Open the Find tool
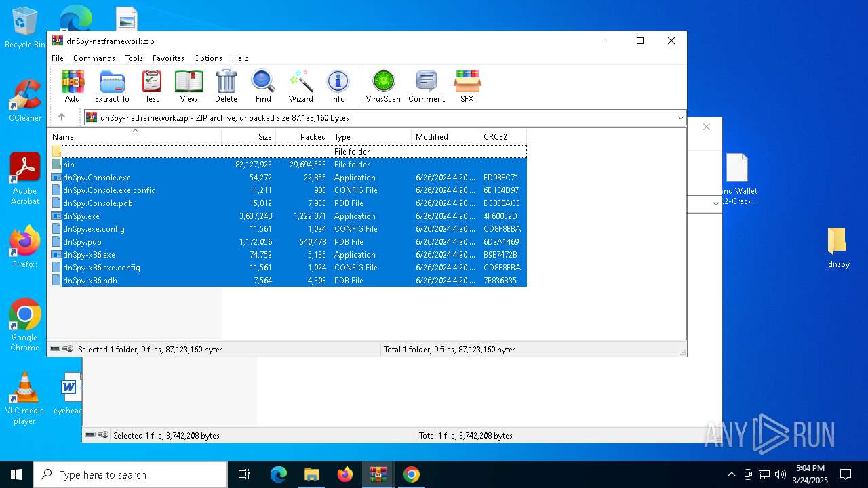 click(263, 86)
